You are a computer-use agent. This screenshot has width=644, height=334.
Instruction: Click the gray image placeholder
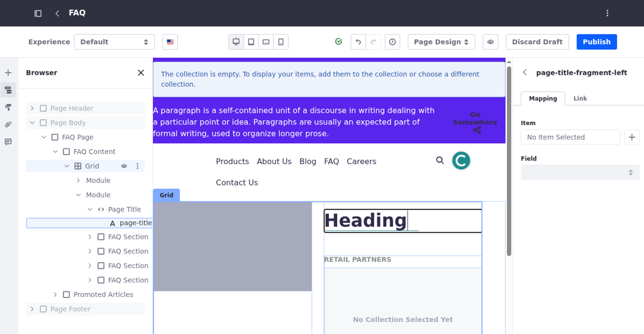[x=233, y=246]
